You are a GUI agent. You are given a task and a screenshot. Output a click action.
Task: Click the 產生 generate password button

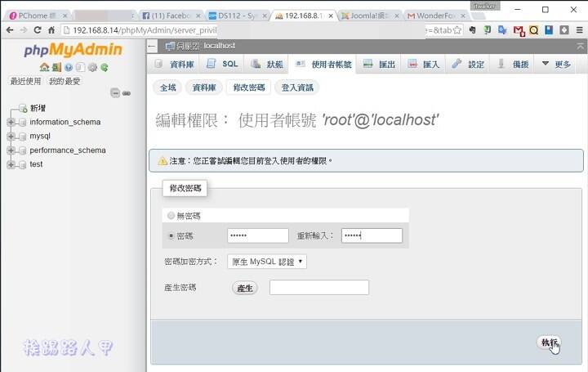[245, 288]
